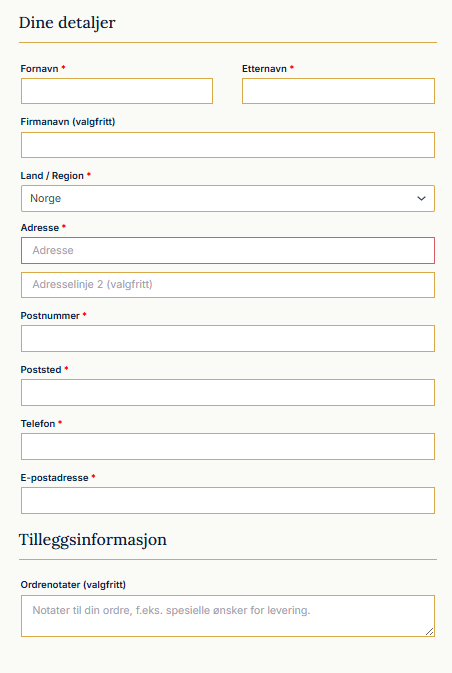Focus the Fornavn text field
Image resolution: width=452 pixels, height=673 pixels.
(x=117, y=91)
